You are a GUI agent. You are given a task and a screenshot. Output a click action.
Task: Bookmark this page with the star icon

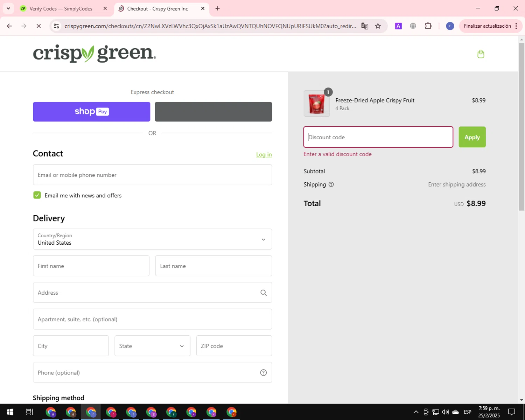[x=378, y=26]
